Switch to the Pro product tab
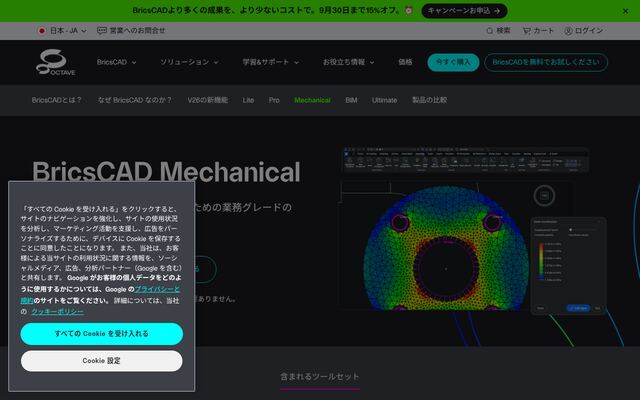Image resolution: width=640 pixels, height=400 pixels. (274, 100)
